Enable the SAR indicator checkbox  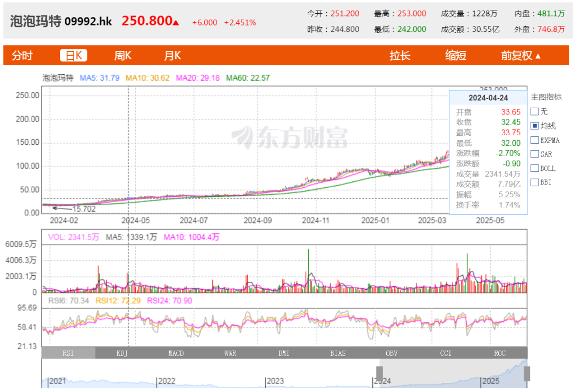[535, 154]
